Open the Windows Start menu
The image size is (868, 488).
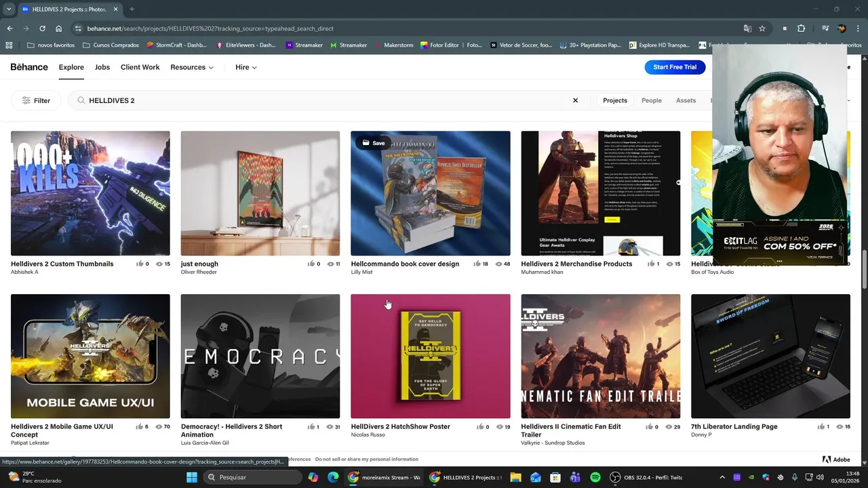192,477
